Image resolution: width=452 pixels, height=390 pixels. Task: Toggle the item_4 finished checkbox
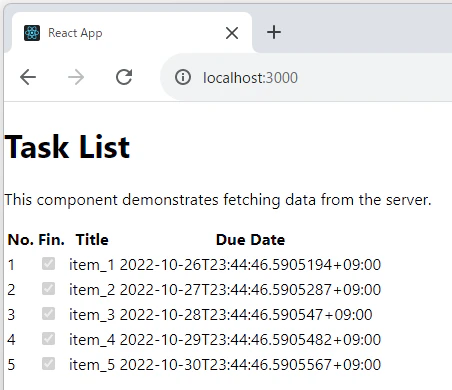pyautogui.click(x=48, y=339)
